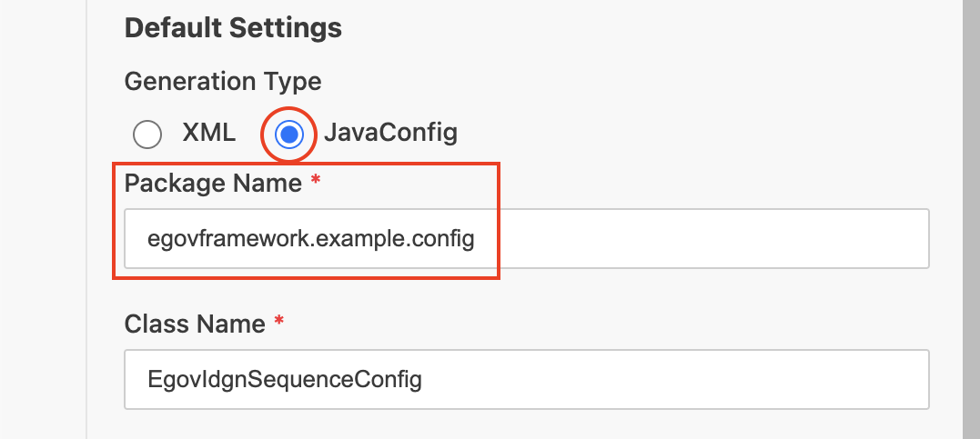
Task: Click the XML option label
Action: (208, 134)
